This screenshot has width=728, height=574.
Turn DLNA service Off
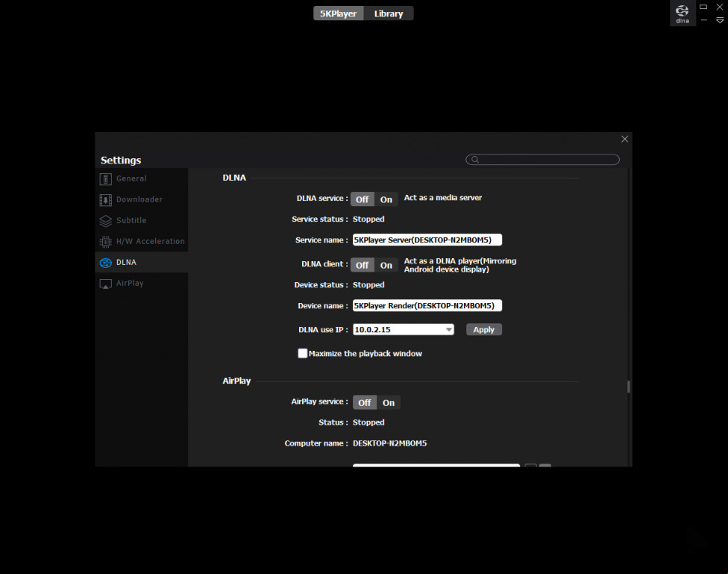pyautogui.click(x=363, y=199)
